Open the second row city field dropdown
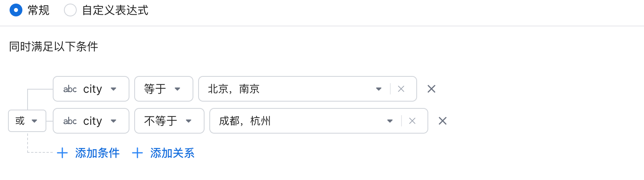 113,121
